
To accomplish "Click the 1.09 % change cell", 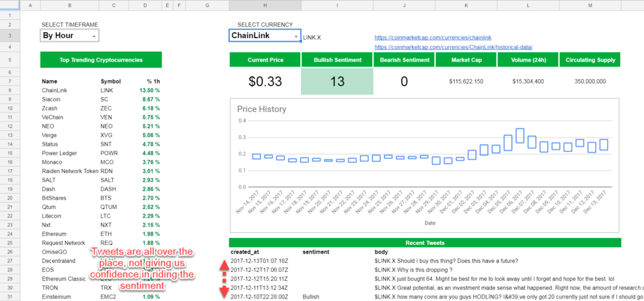I will pos(151,297).
